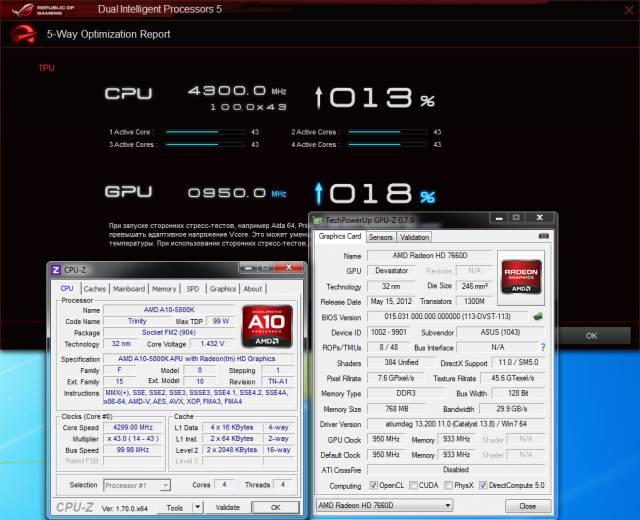Viewport: 640px width, 520px height.
Task: Click the BIOS Version field in GPU-Z
Action: 447,316
